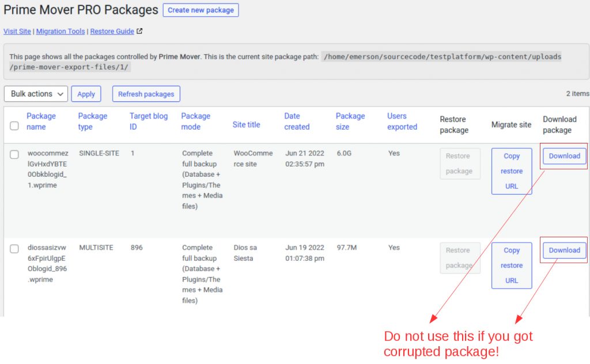The image size is (590, 364).
Task: Sort table by Package type column
Action: pos(92,121)
